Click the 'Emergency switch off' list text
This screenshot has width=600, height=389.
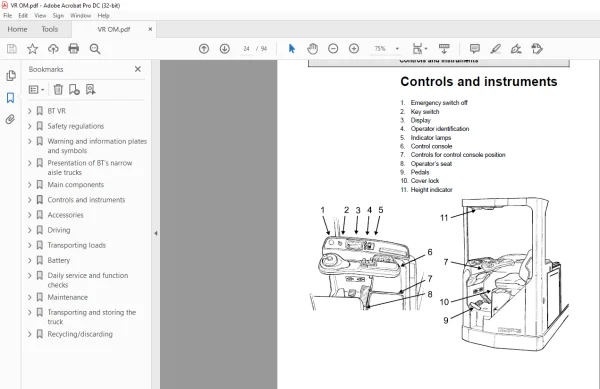[x=439, y=103]
